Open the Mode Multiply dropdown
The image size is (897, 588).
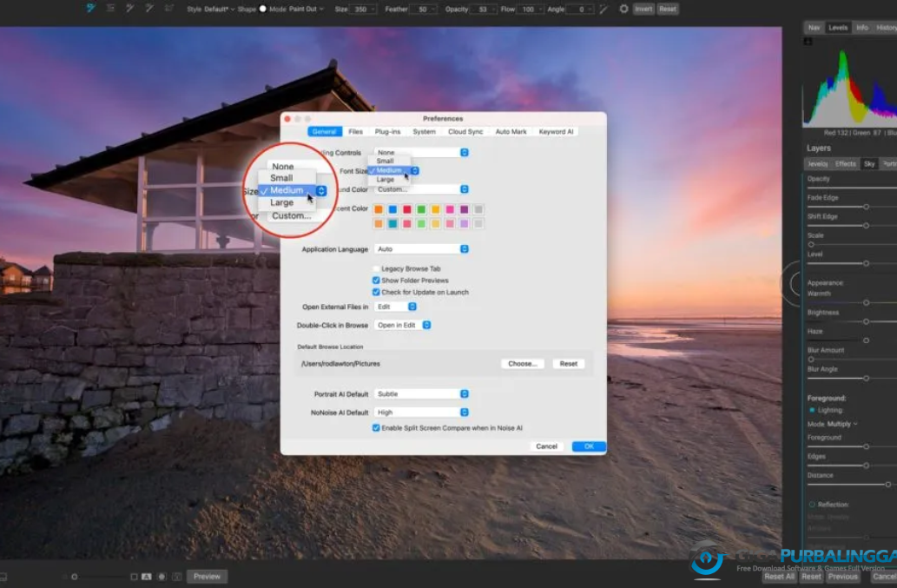pyautogui.click(x=842, y=424)
